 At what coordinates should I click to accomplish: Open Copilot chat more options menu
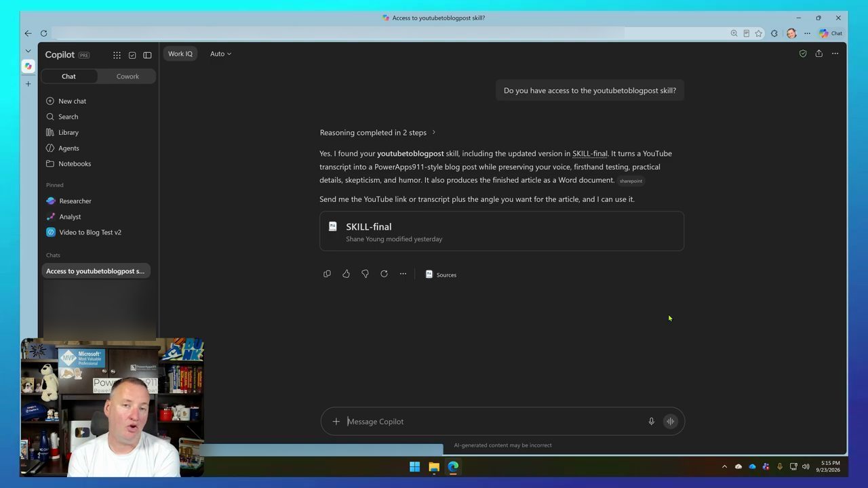[x=835, y=54]
